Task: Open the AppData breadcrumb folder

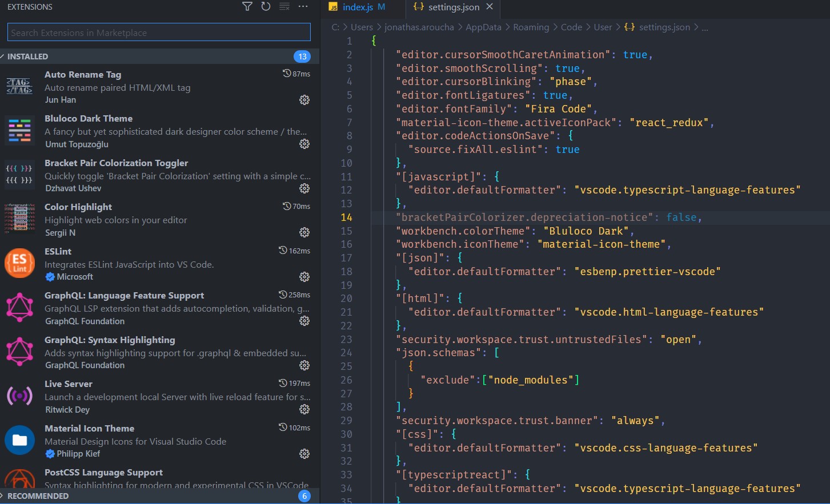Action: point(483,27)
